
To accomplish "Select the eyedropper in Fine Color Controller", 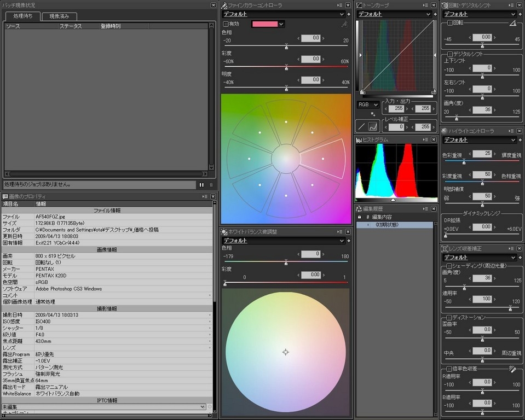I will 344,24.
